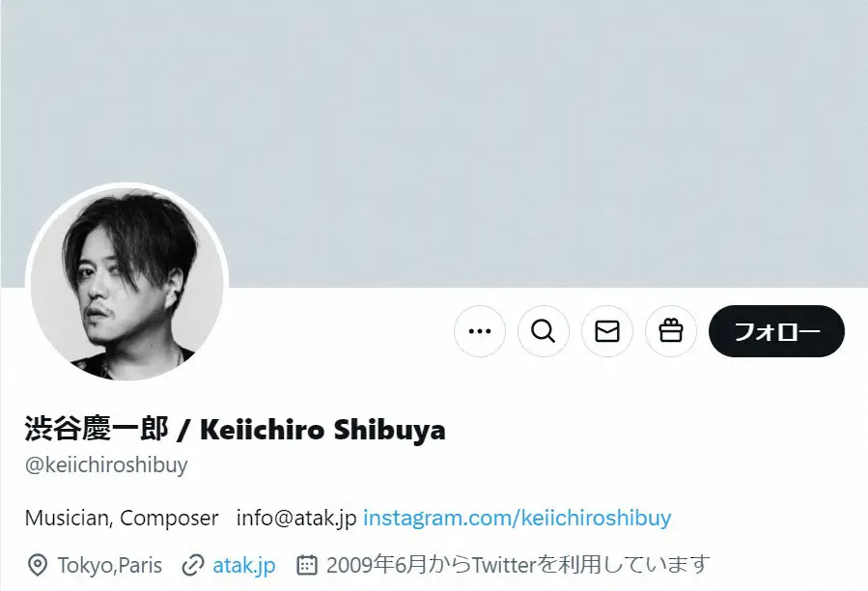Click the gift box icon
This screenshot has height=591, width=868.
(670, 331)
